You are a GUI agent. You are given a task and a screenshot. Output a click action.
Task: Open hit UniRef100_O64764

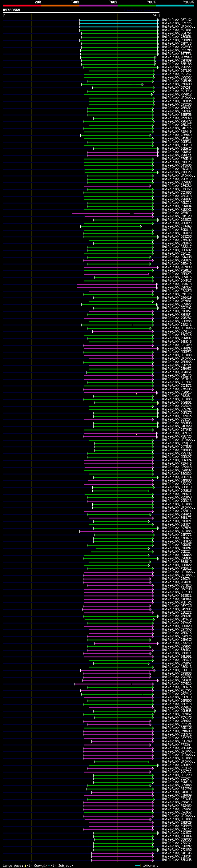tap(177, 33)
